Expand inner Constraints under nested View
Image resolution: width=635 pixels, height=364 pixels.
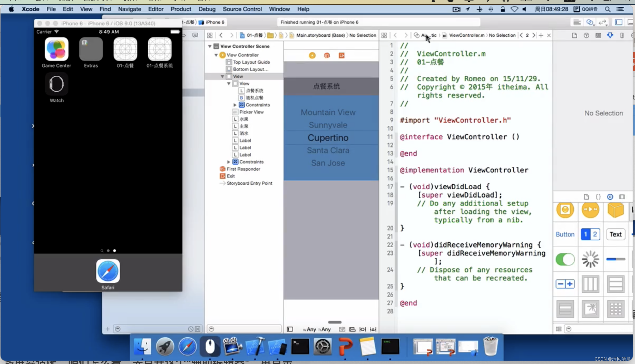[235, 105]
